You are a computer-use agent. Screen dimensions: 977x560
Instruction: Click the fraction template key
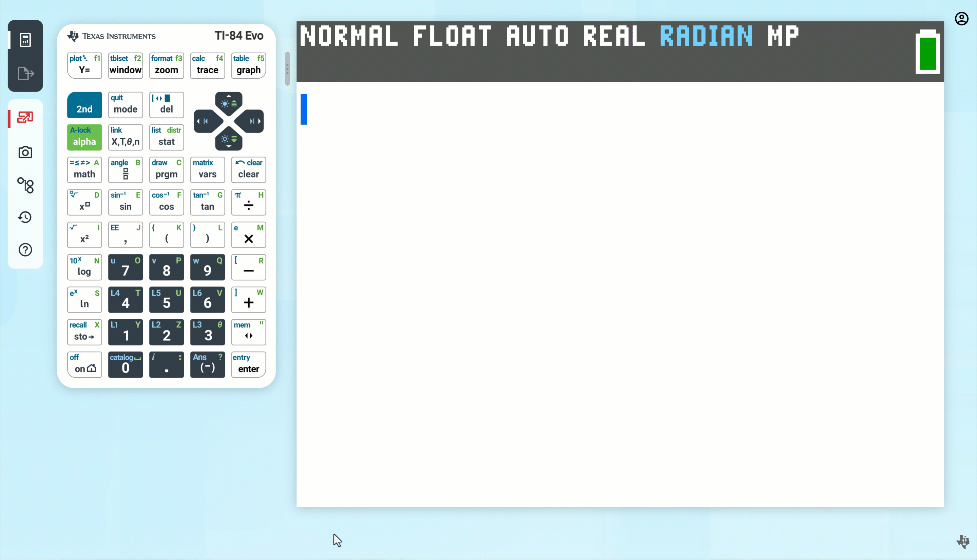[126, 169]
